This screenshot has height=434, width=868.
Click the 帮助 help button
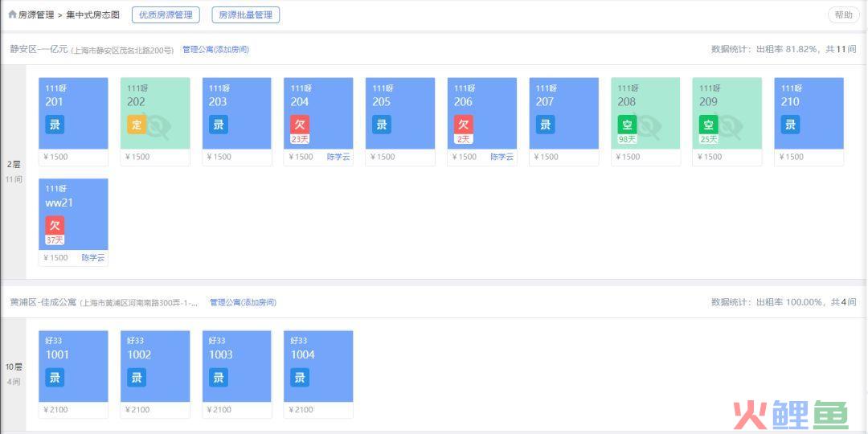point(844,15)
